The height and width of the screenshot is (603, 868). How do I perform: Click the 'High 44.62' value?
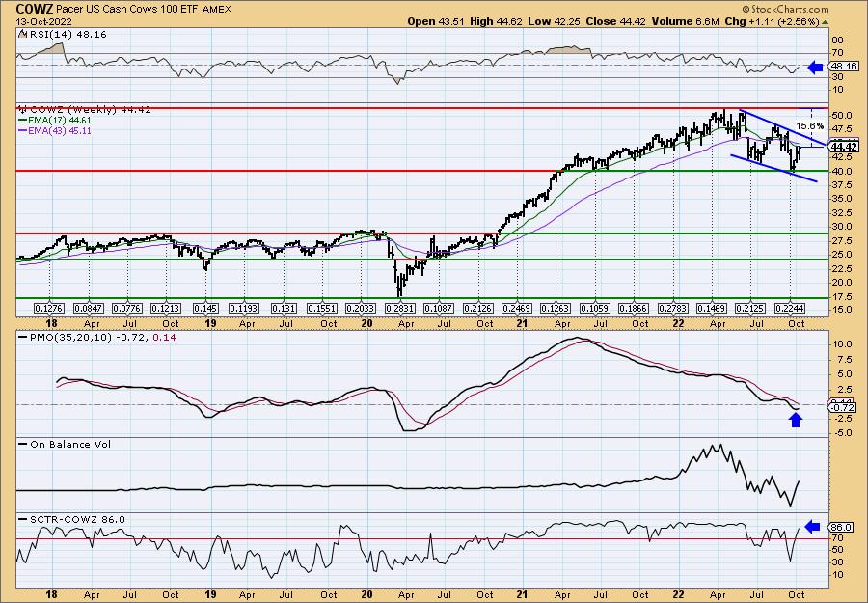pyautogui.click(x=496, y=21)
